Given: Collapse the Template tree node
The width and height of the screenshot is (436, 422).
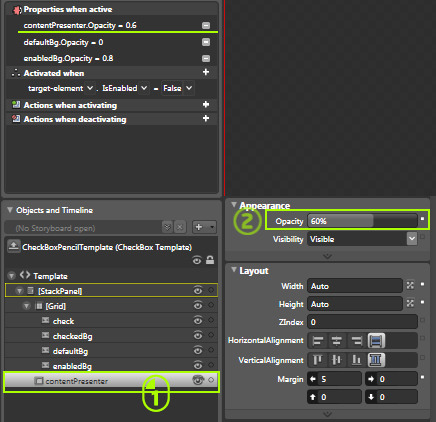Looking at the screenshot, I should (12, 276).
